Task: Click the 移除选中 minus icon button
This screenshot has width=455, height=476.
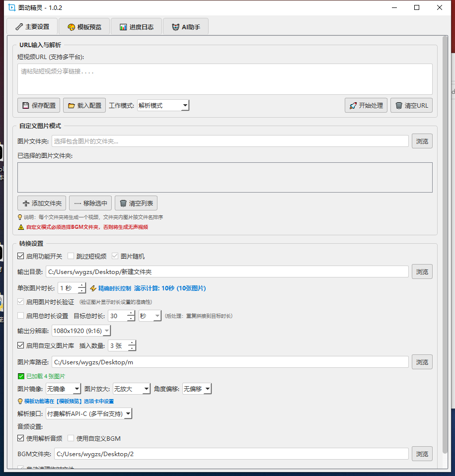Action: (x=90, y=203)
